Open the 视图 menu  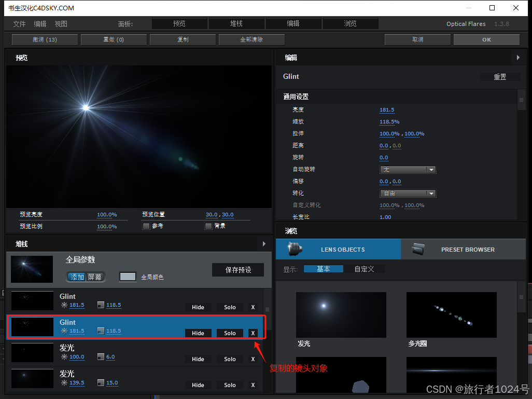click(61, 24)
